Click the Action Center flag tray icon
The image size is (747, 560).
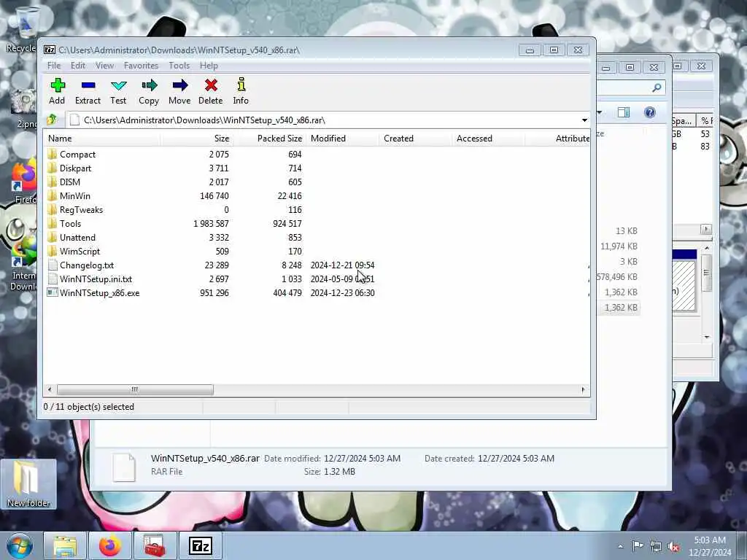(638, 546)
